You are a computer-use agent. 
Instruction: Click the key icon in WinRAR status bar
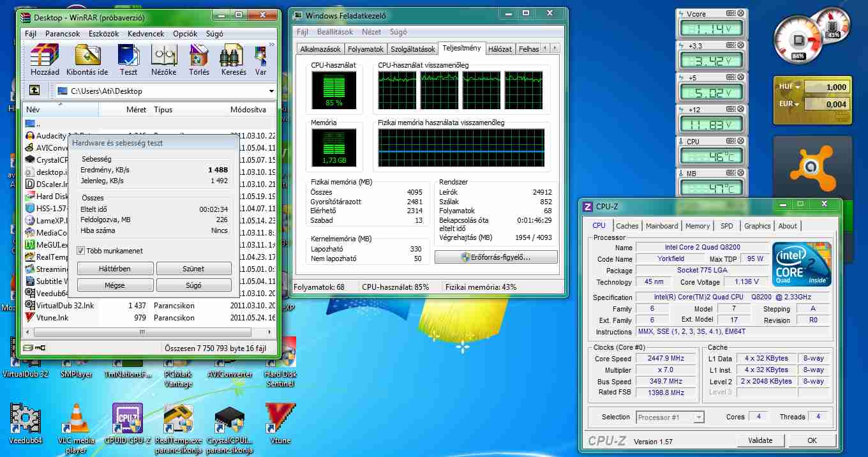40,348
